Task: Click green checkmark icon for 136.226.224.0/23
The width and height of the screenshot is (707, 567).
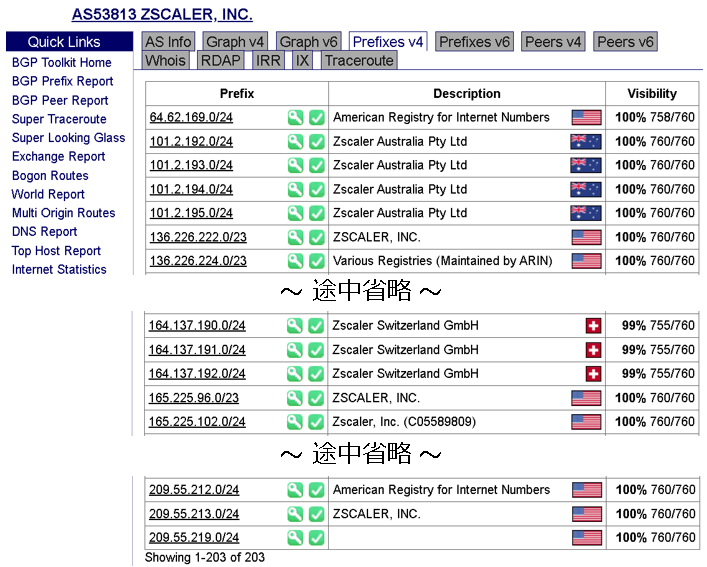Action: click(317, 261)
